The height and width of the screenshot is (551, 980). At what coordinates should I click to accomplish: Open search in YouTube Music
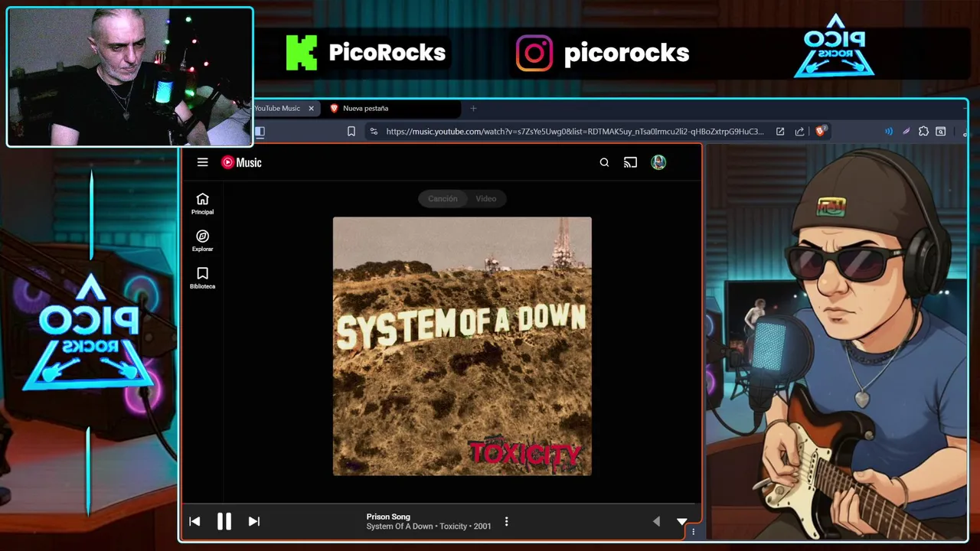click(604, 162)
